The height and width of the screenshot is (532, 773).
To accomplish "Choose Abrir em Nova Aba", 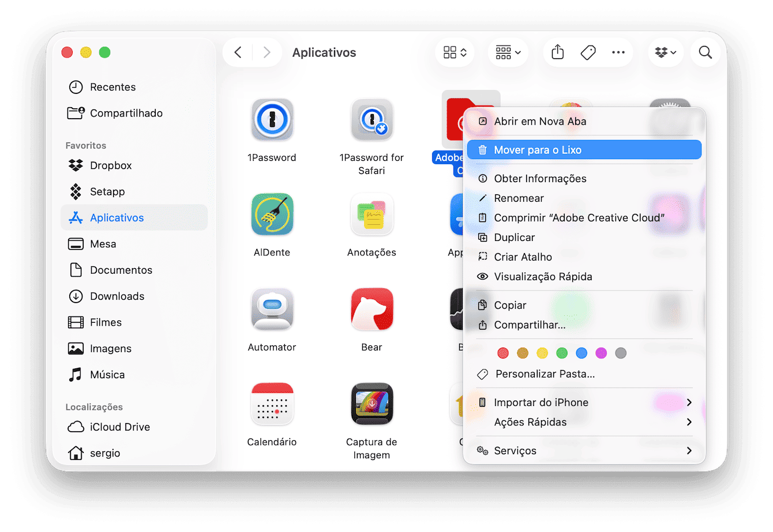I will click(584, 121).
